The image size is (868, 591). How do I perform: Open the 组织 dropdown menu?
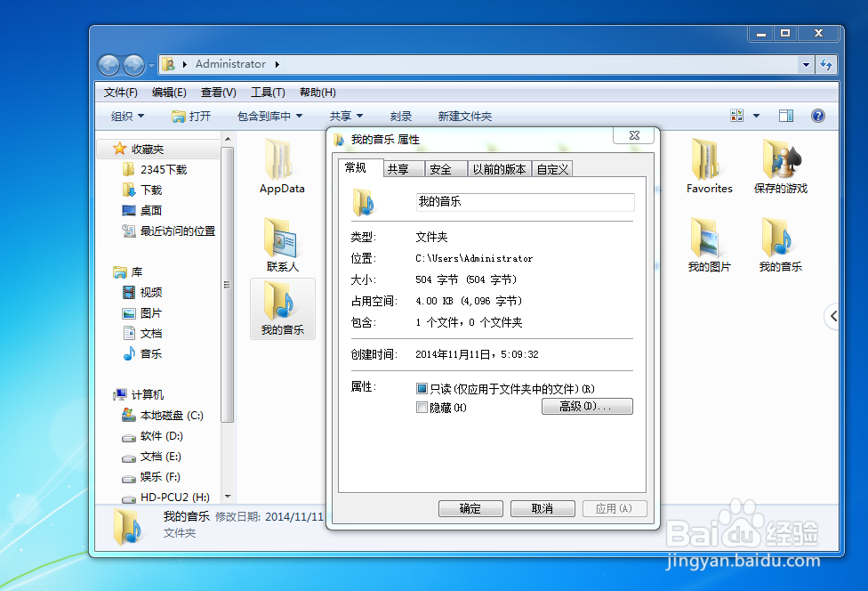(127, 116)
